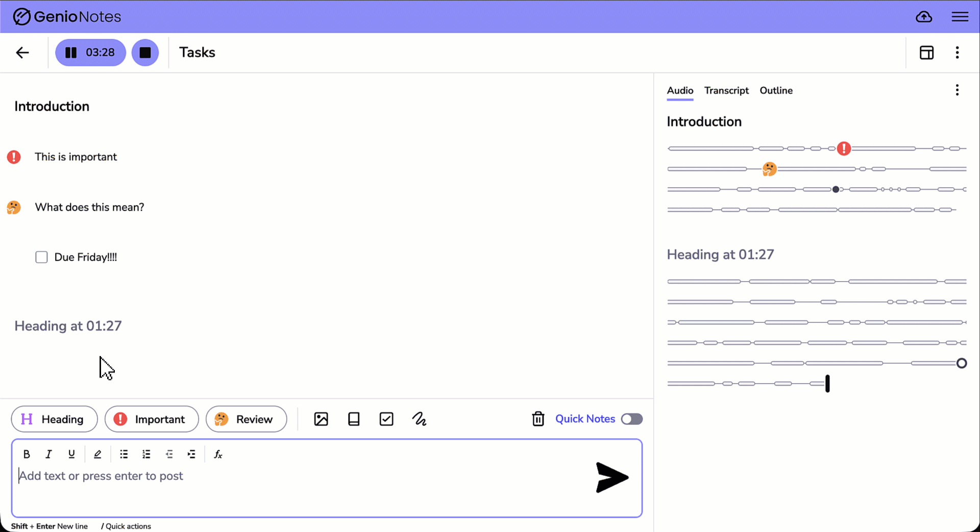Screen dimensions: 980x532
Task: Select 'What does this mean?' note
Action: tap(89, 207)
